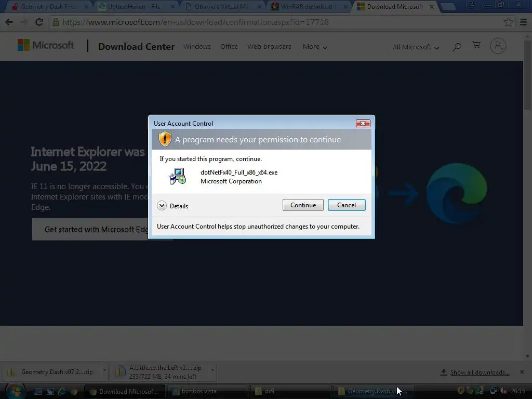Open the Download Center link
The width and height of the screenshot is (532, 399).
click(136, 46)
